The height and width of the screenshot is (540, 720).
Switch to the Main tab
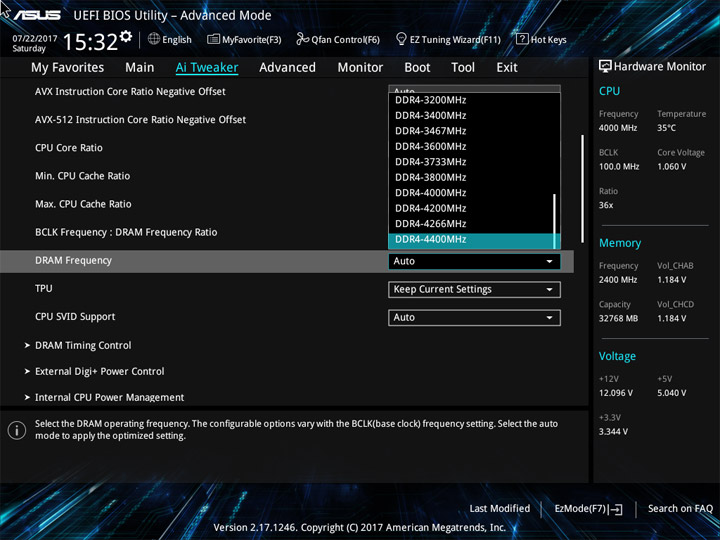[x=140, y=68]
